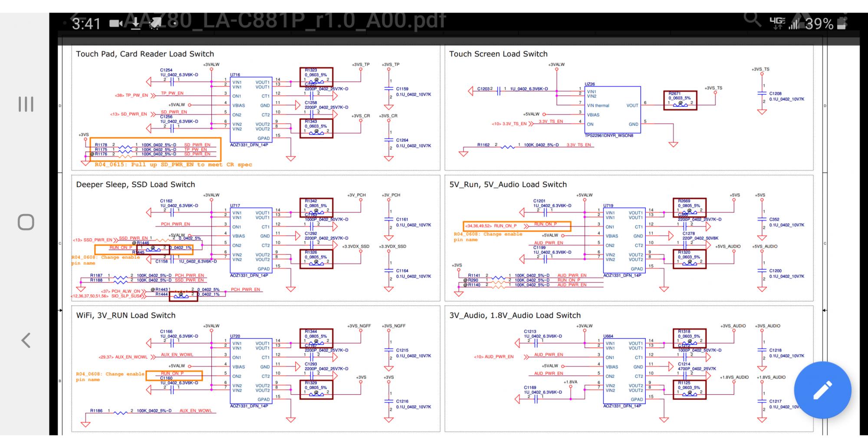Click the C1159 capacitor label
This screenshot has width=868, height=448.
click(x=402, y=89)
